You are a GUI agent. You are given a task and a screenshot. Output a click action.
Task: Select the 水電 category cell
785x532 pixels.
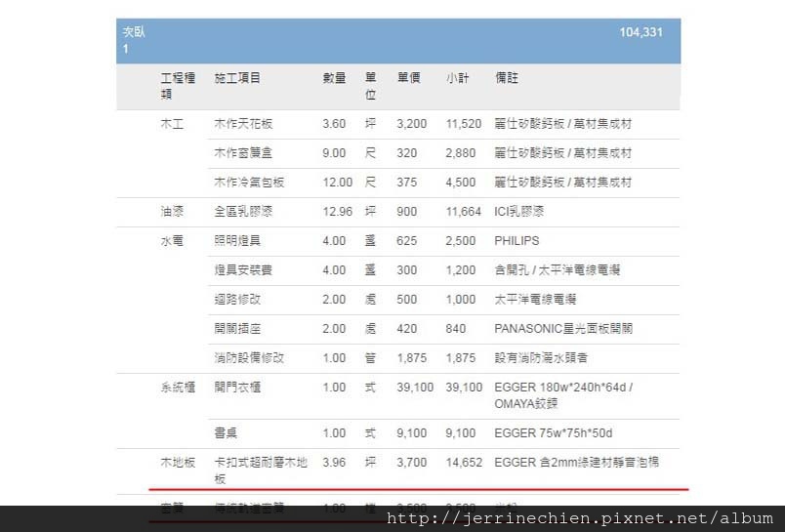172,241
